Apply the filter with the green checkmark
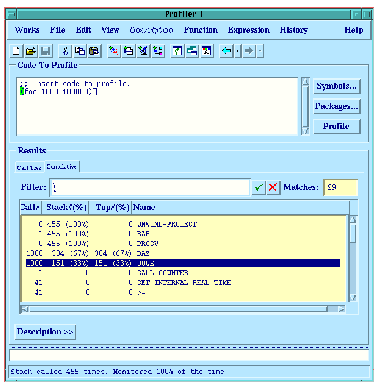Image resolution: width=379 pixels, height=390 pixels. pos(259,187)
